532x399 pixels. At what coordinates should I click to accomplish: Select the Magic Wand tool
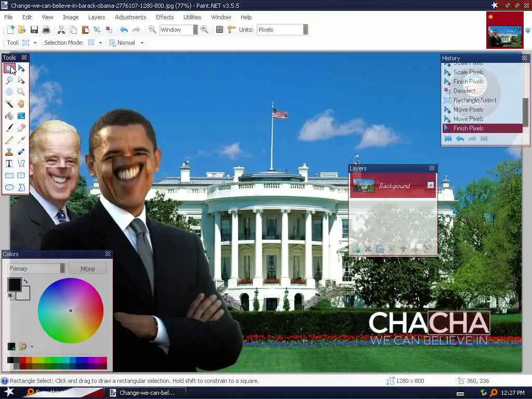(x=9, y=104)
